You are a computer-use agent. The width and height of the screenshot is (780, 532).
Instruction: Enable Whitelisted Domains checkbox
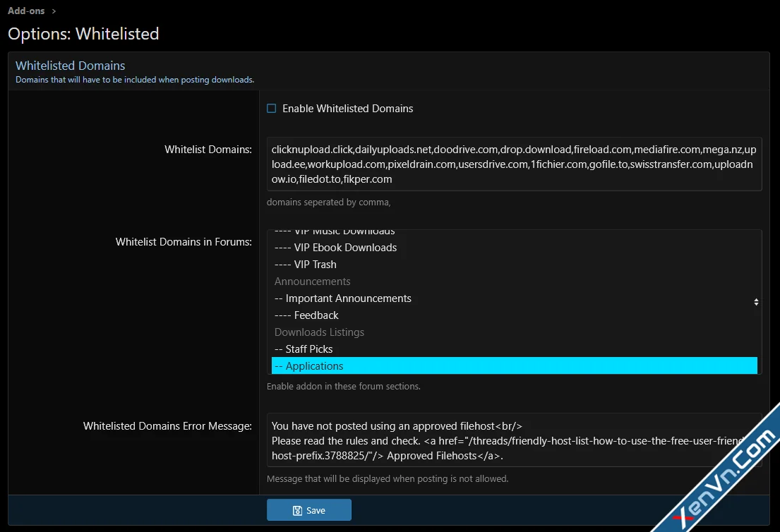tap(271, 109)
